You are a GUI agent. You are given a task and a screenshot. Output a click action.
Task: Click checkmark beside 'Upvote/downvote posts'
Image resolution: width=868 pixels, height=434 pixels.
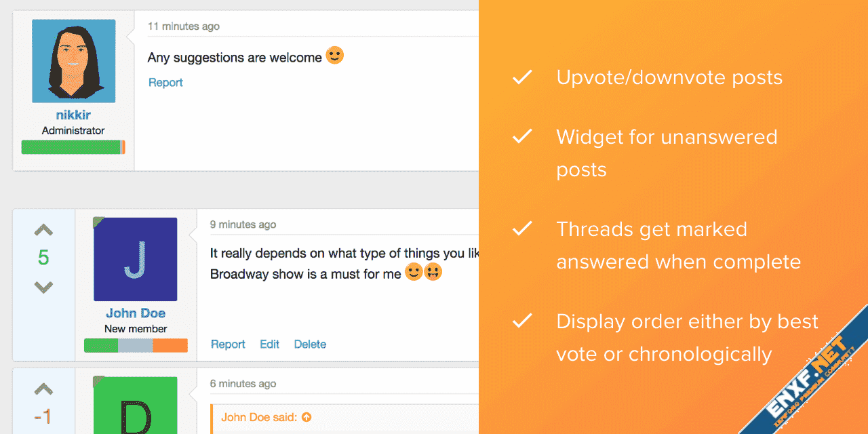click(x=522, y=77)
